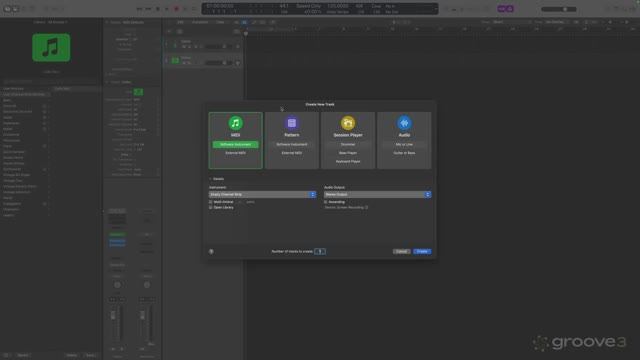The image size is (640, 360).
Task: Click the green track icon on second track
Action: [x=175, y=60]
